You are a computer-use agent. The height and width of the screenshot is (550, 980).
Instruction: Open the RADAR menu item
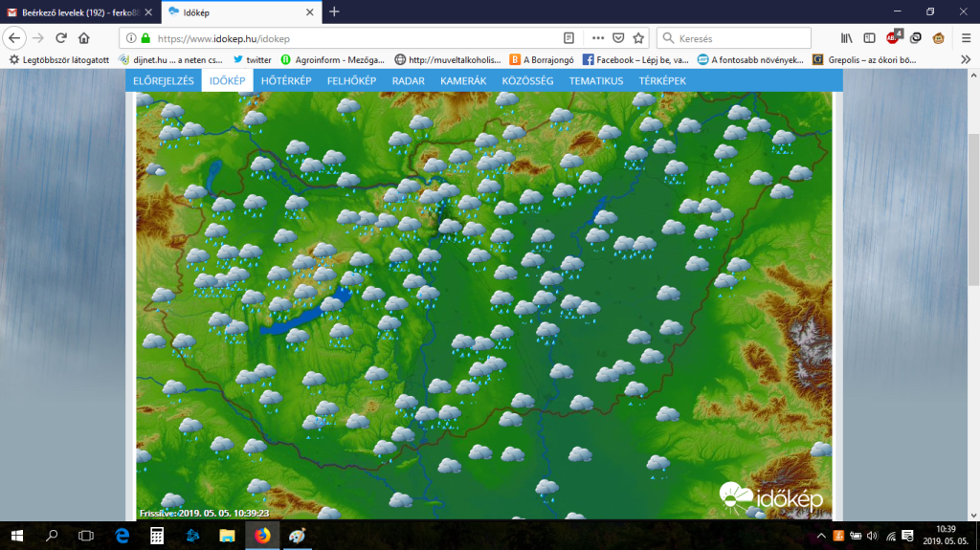pyautogui.click(x=409, y=81)
